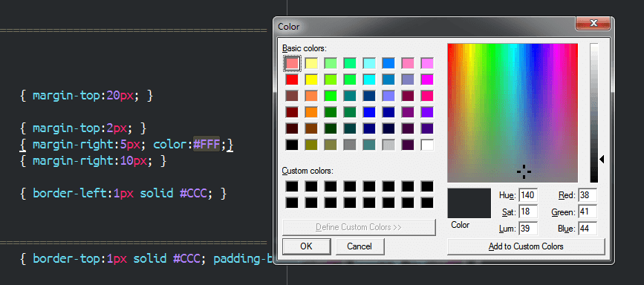
Task: Select the salmon pink basic color swatch
Action: [292, 63]
